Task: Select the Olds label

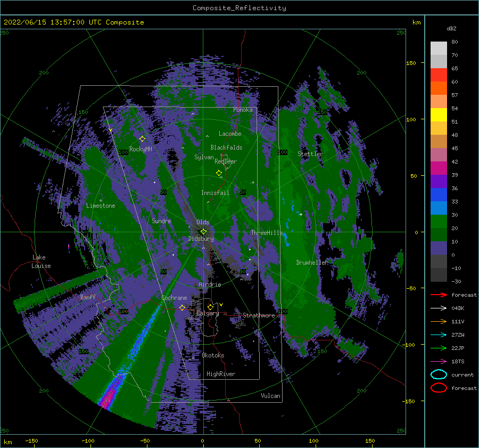Action: tap(203, 222)
